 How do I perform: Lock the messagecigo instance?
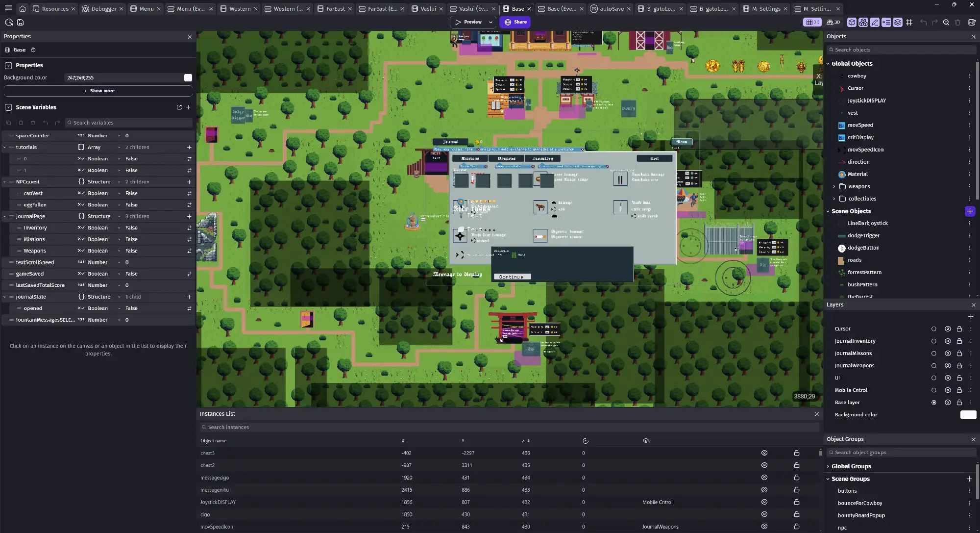click(x=797, y=478)
